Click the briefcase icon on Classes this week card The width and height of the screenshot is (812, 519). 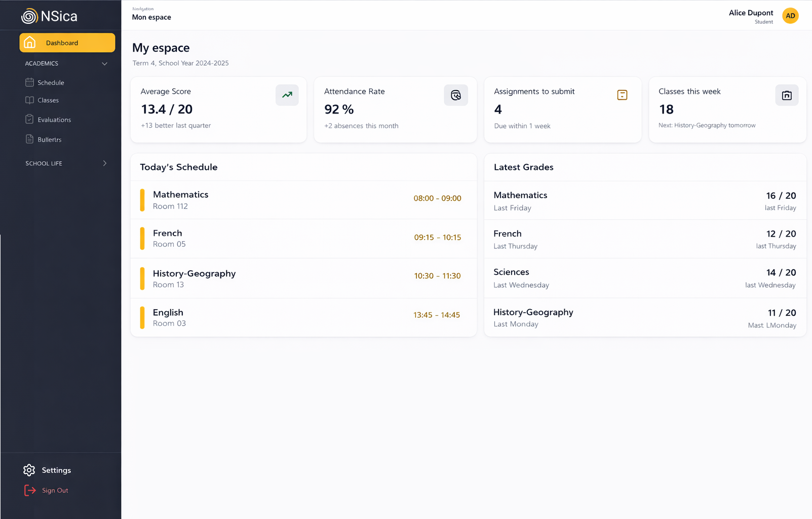point(786,95)
